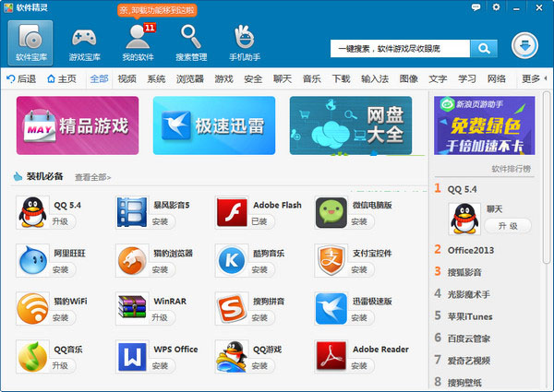Open the 网盘大全 banner
The height and width of the screenshot is (392, 554).
(351, 125)
